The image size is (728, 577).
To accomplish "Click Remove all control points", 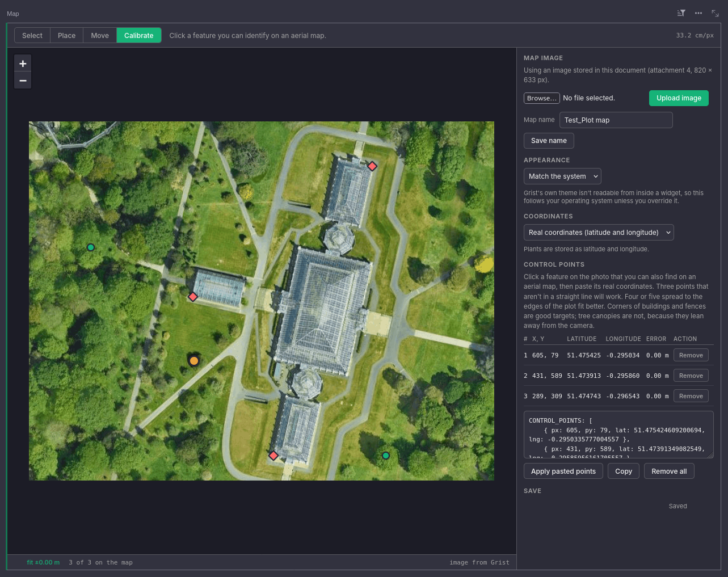I will 669,471.
